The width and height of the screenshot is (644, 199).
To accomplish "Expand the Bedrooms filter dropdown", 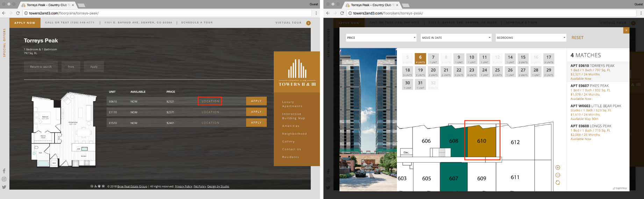I will click(531, 38).
